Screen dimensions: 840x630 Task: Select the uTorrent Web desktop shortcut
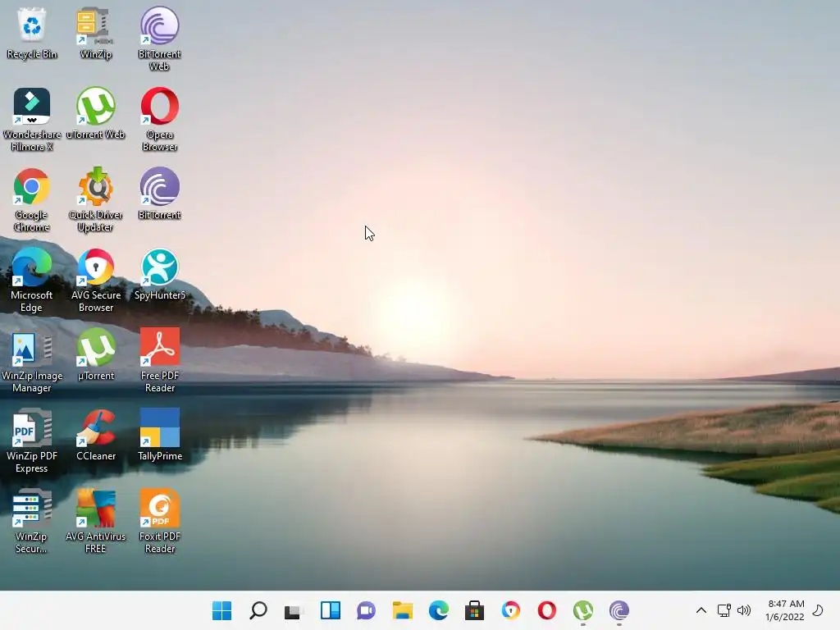point(95,113)
